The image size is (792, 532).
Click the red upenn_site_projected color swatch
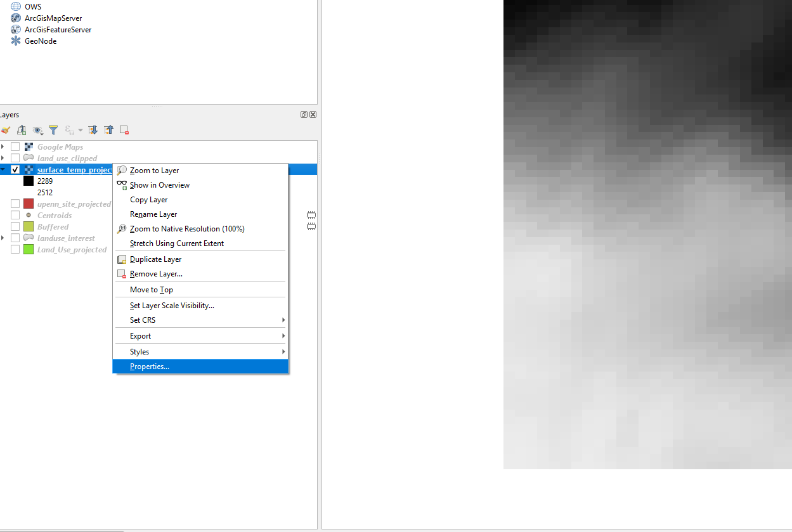[29, 204]
